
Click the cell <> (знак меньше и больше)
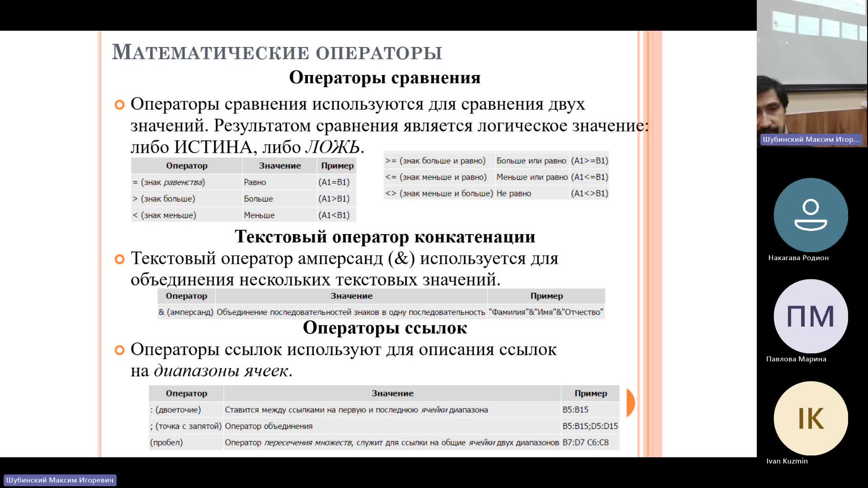click(439, 193)
